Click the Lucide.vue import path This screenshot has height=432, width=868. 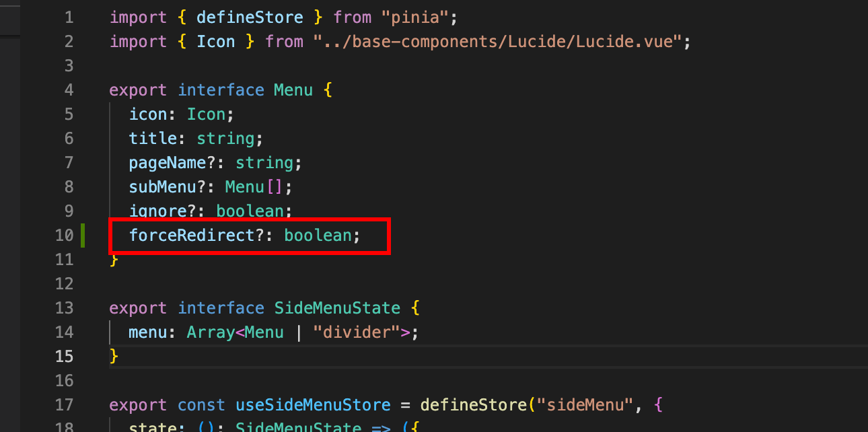(x=499, y=42)
